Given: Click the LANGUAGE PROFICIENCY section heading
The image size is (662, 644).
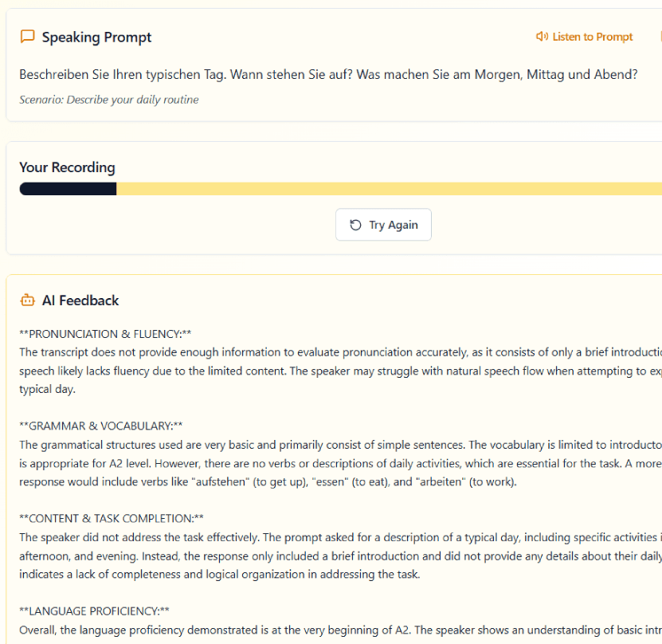Looking at the screenshot, I should (x=94, y=611).
